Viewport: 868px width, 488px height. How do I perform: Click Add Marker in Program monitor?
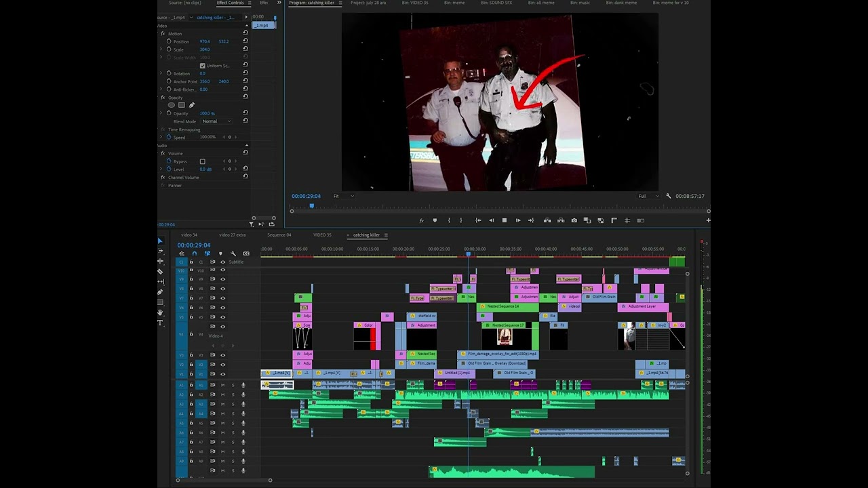point(435,220)
